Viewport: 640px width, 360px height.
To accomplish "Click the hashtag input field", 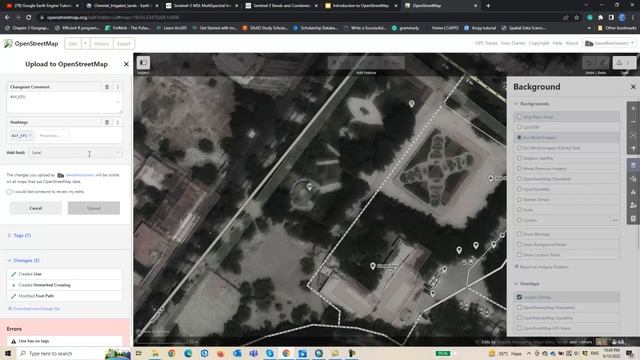I will pyautogui.click(x=53, y=136).
